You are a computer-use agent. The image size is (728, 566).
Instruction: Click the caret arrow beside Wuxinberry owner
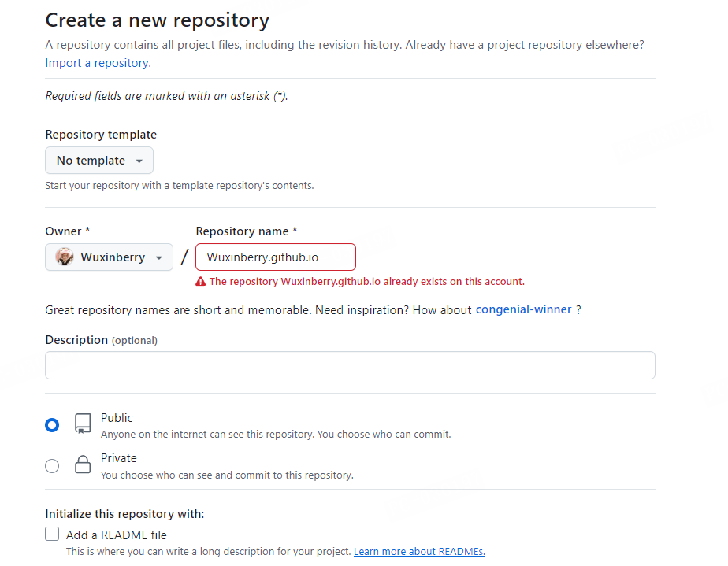(159, 257)
